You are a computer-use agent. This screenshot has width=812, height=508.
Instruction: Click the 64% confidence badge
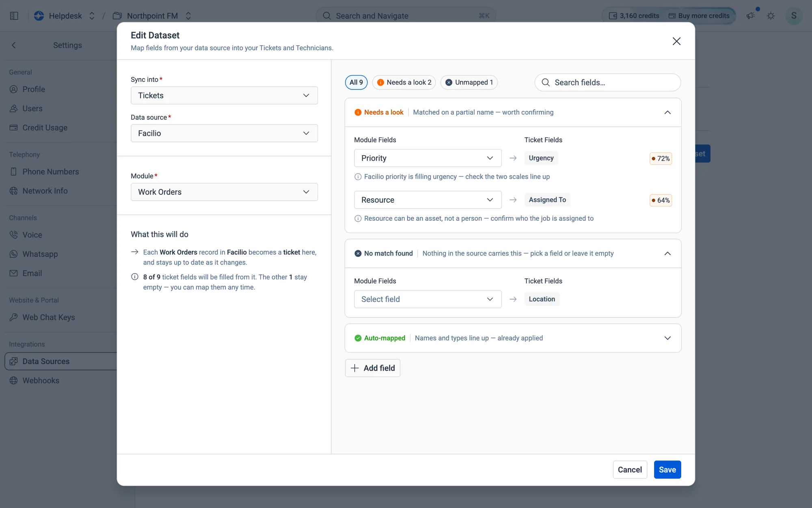point(661,200)
